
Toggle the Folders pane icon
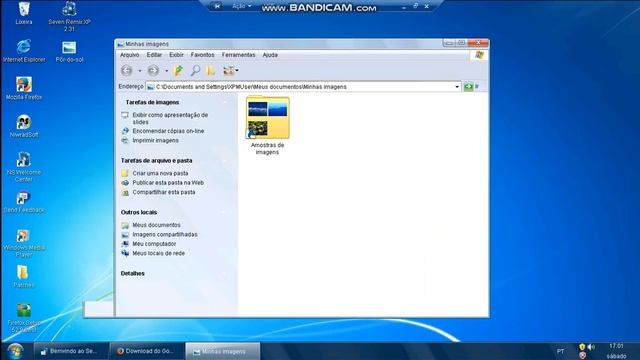click(211, 71)
